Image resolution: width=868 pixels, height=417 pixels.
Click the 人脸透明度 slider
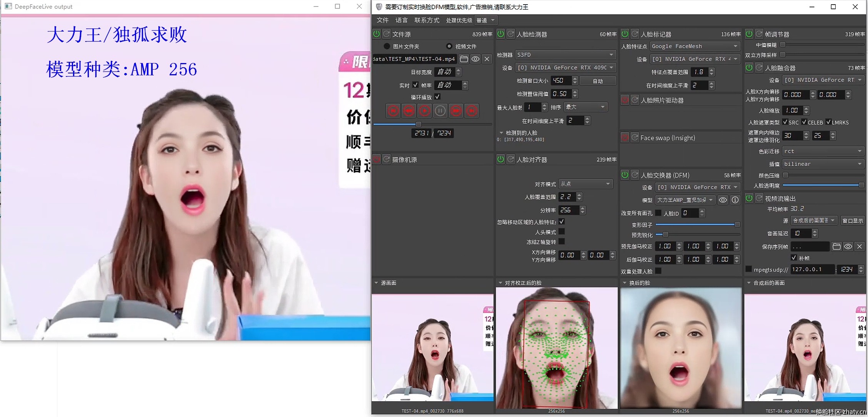click(823, 185)
